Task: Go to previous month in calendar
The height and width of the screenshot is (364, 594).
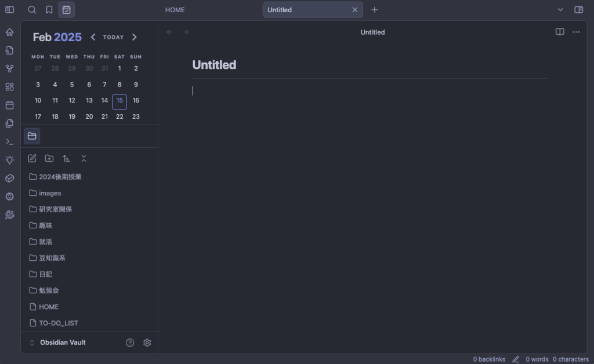Action: point(93,37)
